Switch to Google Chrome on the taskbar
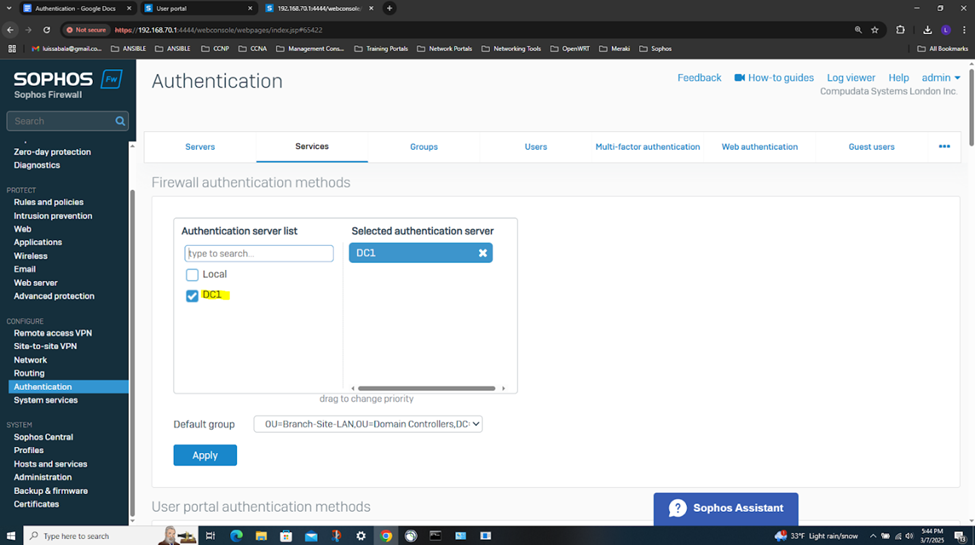Image resolution: width=975 pixels, height=545 pixels. 386,536
